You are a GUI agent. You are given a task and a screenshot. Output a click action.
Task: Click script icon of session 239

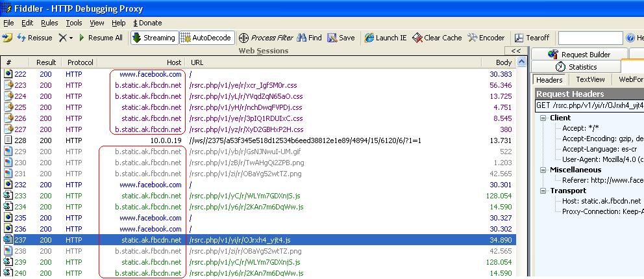point(8,261)
